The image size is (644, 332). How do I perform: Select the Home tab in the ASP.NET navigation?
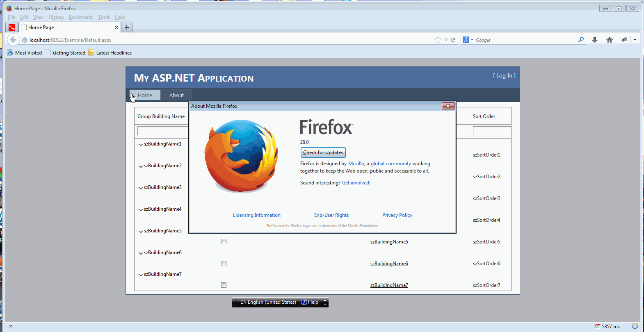coord(145,95)
